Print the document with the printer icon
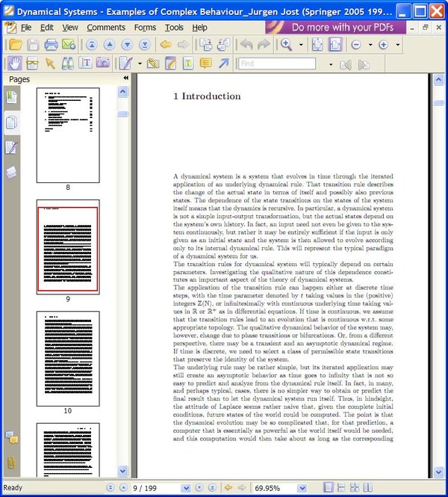The image size is (448, 497). click(x=51, y=45)
